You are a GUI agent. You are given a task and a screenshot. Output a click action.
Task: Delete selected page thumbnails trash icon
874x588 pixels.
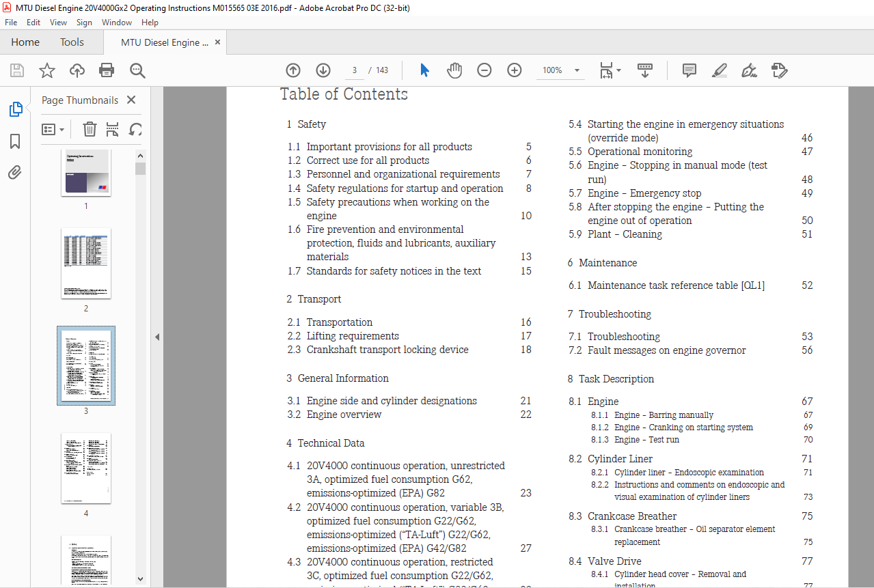tap(90, 129)
